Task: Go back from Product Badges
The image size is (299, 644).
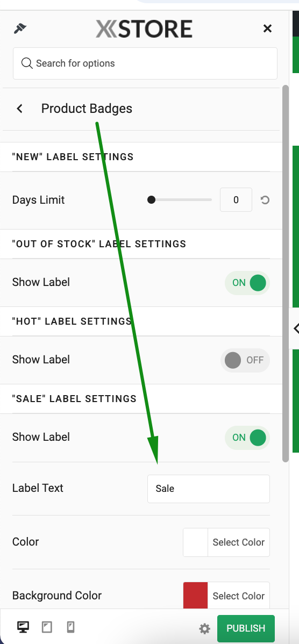Action: [19, 109]
